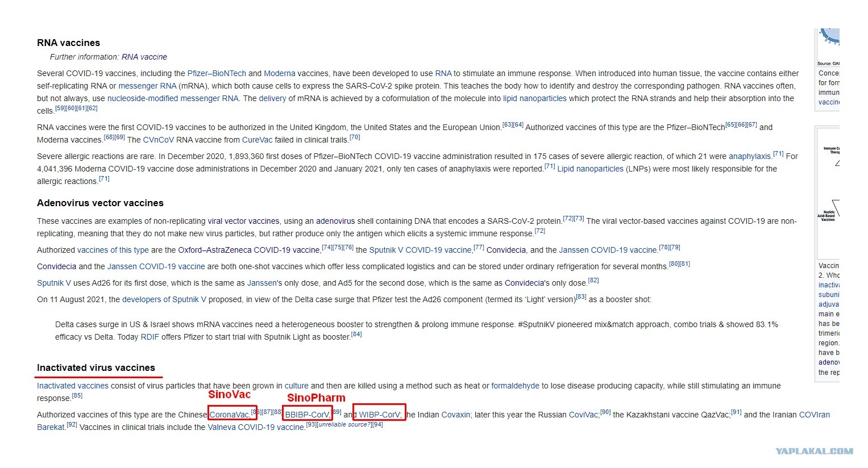This screenshot has height=468, width=868.
Task: Jump to citation [62]
Action: (x=93, y=108)
